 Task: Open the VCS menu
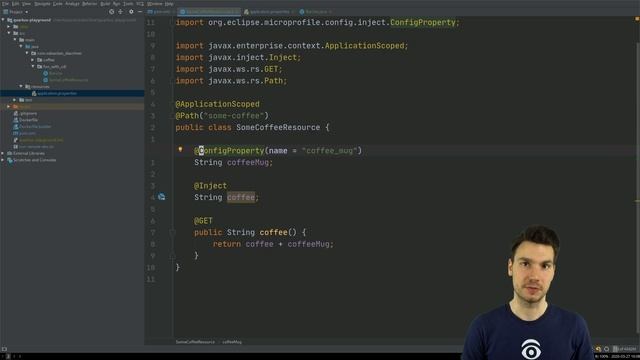(140, 4)
